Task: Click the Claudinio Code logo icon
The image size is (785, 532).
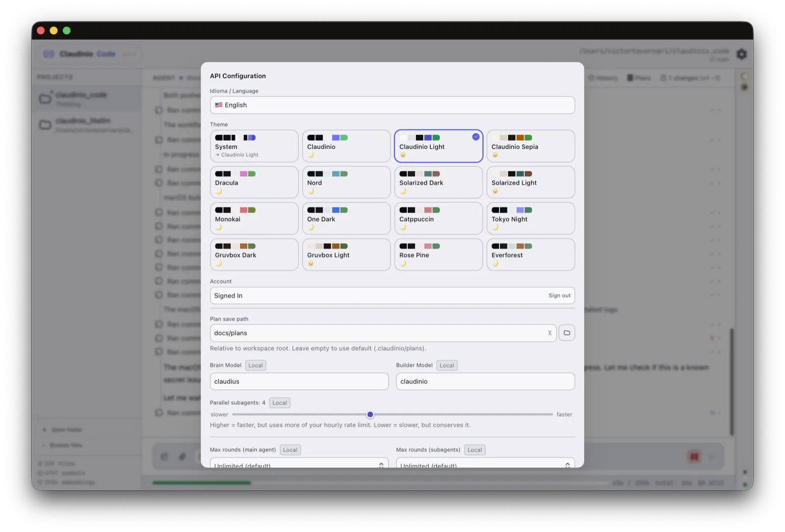Action: coord(49,54)
